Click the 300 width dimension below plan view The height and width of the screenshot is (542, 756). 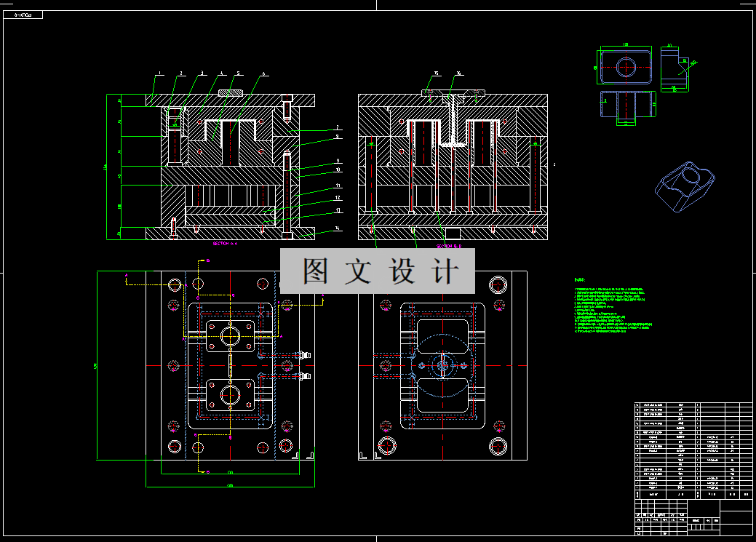click(230, 473)
